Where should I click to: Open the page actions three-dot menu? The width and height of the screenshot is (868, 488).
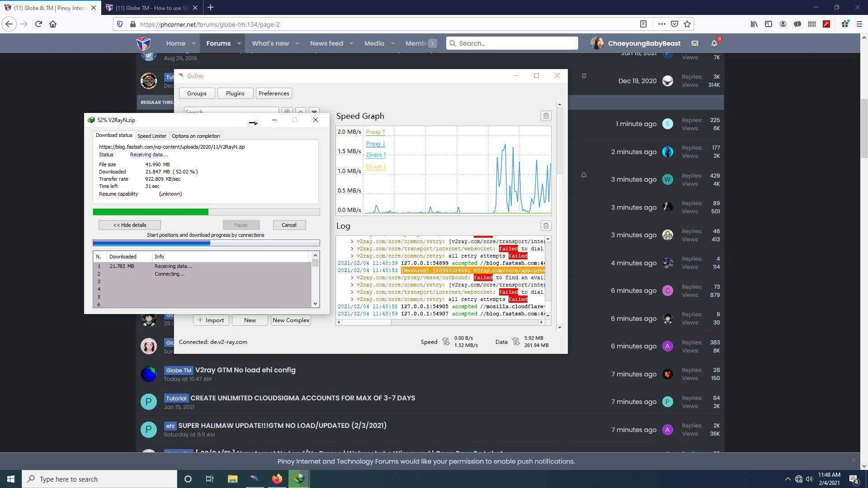[661, 24]
